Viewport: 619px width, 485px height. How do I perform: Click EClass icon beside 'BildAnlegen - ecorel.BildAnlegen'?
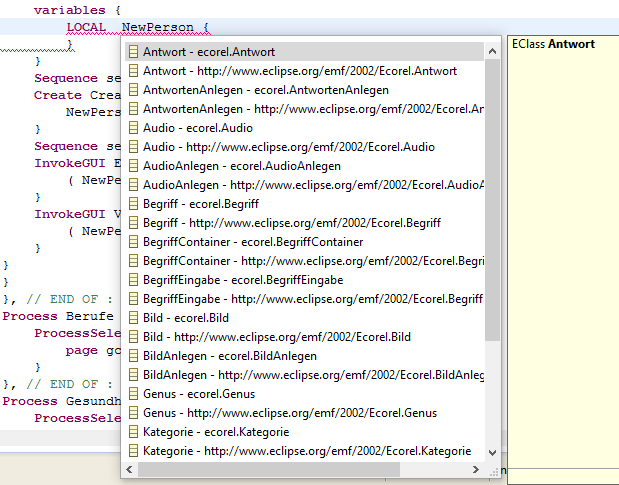click(x=133, y=356)
